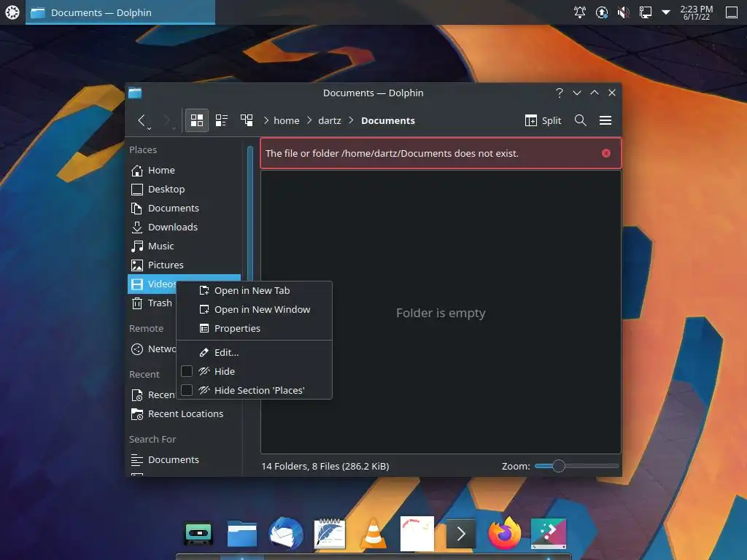Open back-history dropdown arrow under back button
Screen dimensions: 747x560
pos(149,128)
